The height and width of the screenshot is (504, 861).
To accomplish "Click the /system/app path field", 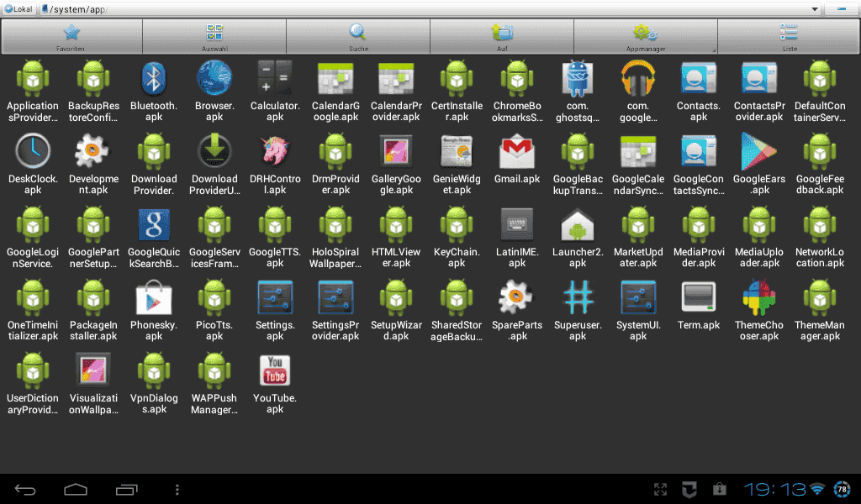I will pyautogui.click(x=431, y=8).
